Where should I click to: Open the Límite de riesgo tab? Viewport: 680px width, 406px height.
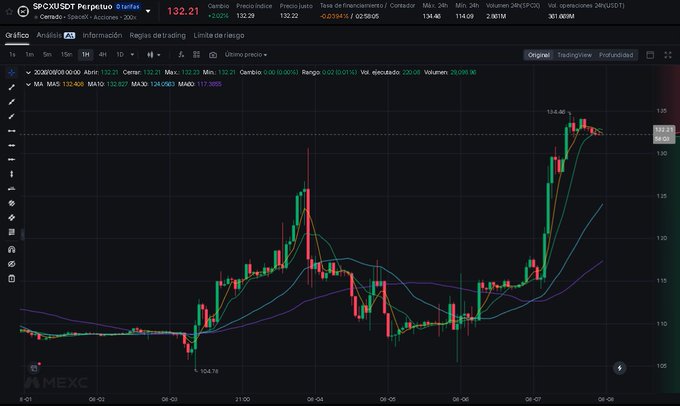219,36
